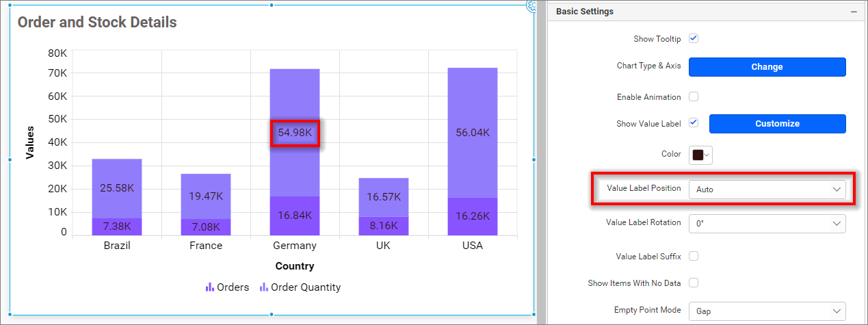Screen dimensions: 868x325
Task: Toggle the Show Value Label checkbox
Action: click(694, 123)
